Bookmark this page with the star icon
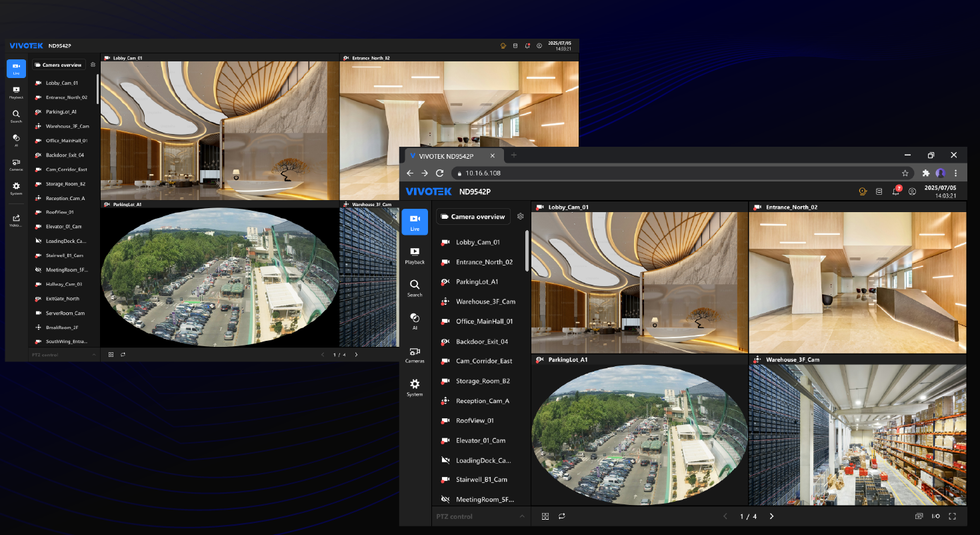 pos(905,173)
